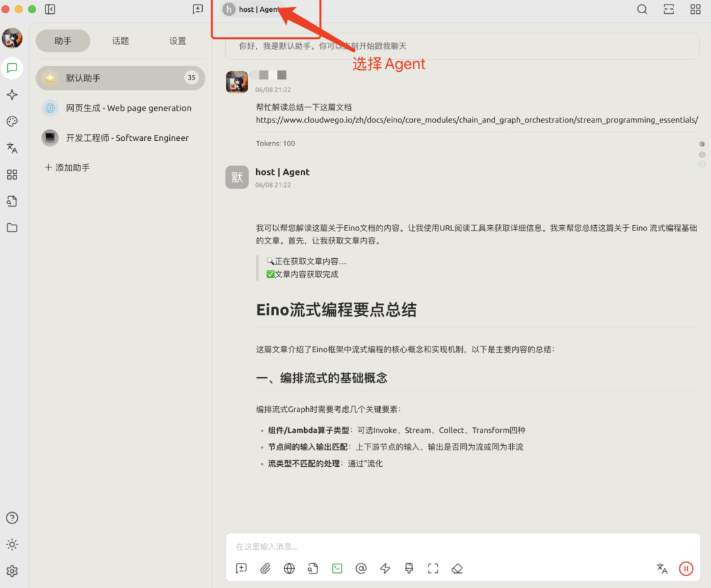The image size is (711, 588).
Task: Switch to the 设置 tab
Action: point(177,40)
